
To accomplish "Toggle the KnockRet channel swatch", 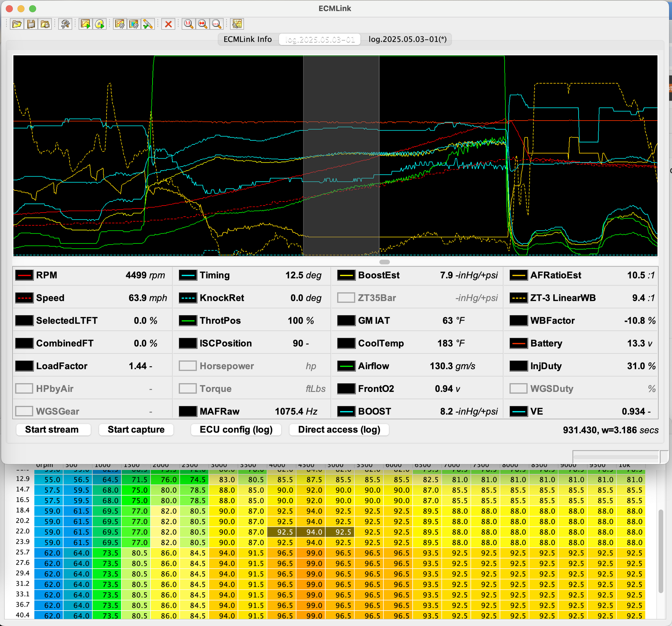I will coord(187,298).
